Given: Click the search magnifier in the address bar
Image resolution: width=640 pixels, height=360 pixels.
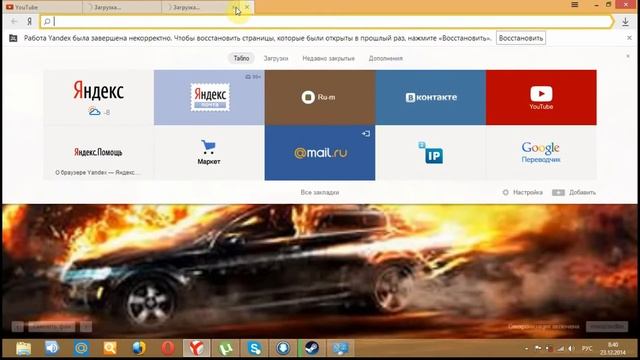Looking at the screenshot, I should point(47,21).
